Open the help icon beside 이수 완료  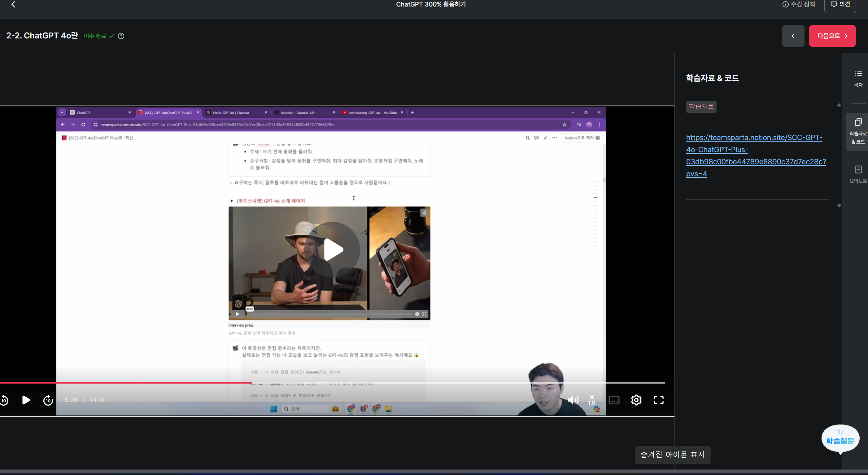(x=121, y=36)
